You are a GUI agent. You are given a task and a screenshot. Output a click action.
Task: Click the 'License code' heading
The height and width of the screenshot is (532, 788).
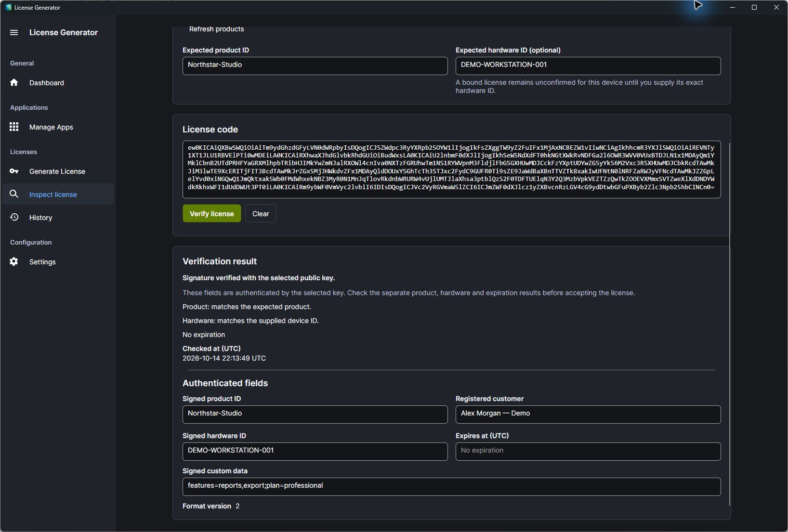(x=210, y=130)
